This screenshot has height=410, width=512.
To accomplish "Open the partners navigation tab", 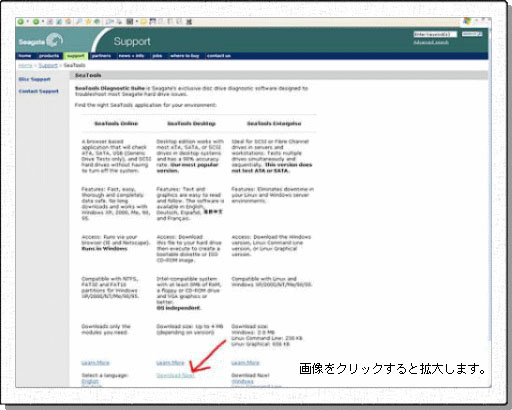I will 101,56.
